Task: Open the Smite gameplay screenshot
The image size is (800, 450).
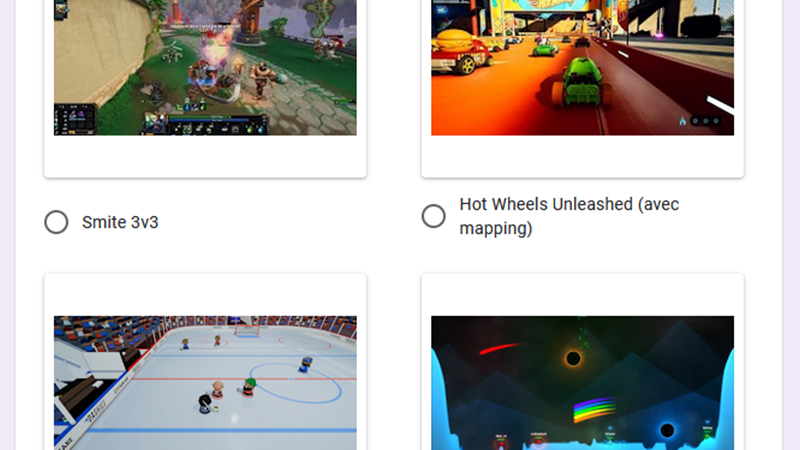Action: click(x=205, y=67)
